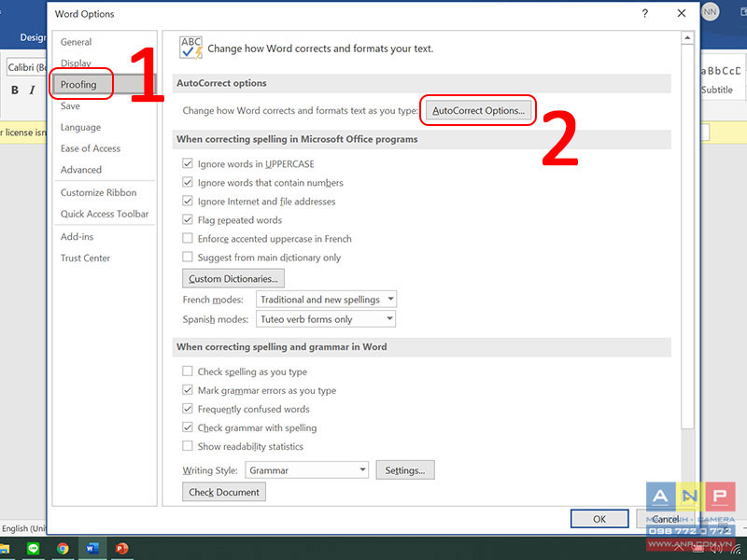Toggle Italic in the Word ribbon
The image size is (747, 560).
point(32,90)
